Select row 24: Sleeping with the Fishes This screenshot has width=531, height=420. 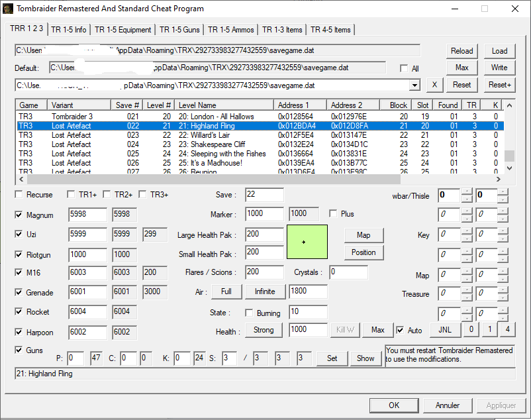point(260,154)
